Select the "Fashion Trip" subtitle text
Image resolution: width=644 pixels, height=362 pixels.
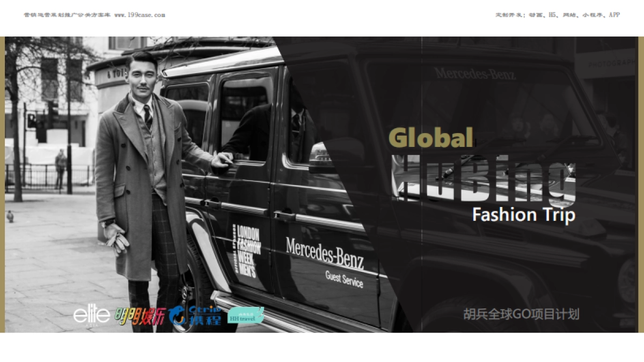tap(523, 215)
